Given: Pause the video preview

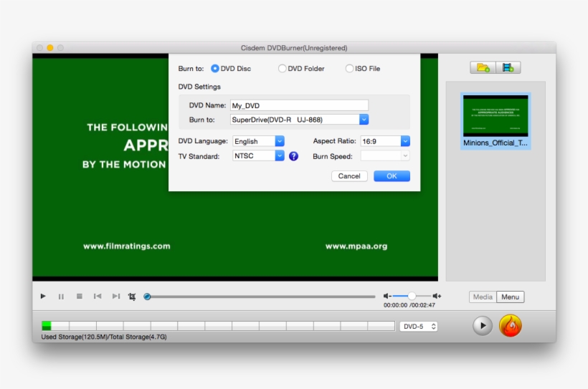Looking at the screenshot, I should [x=61, y=297].
